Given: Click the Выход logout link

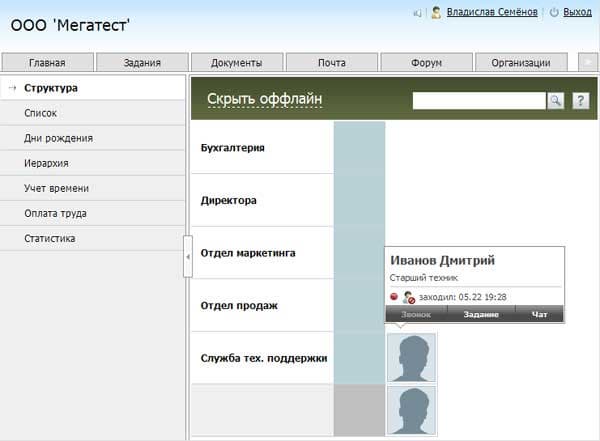Looking at the screenshot, I should (577, 12).
